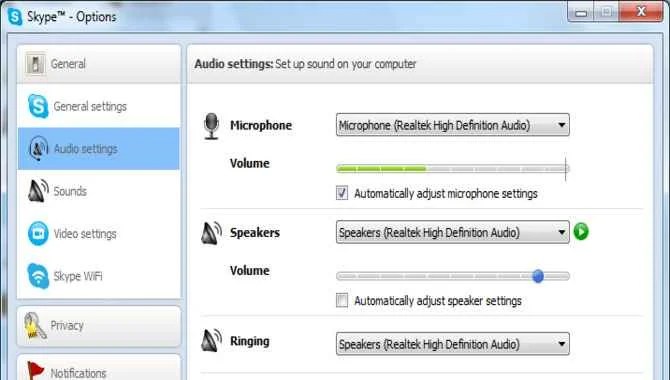Click the Audio settings headset icon
Screen dimensions: 670x380
tap(38, 148)
